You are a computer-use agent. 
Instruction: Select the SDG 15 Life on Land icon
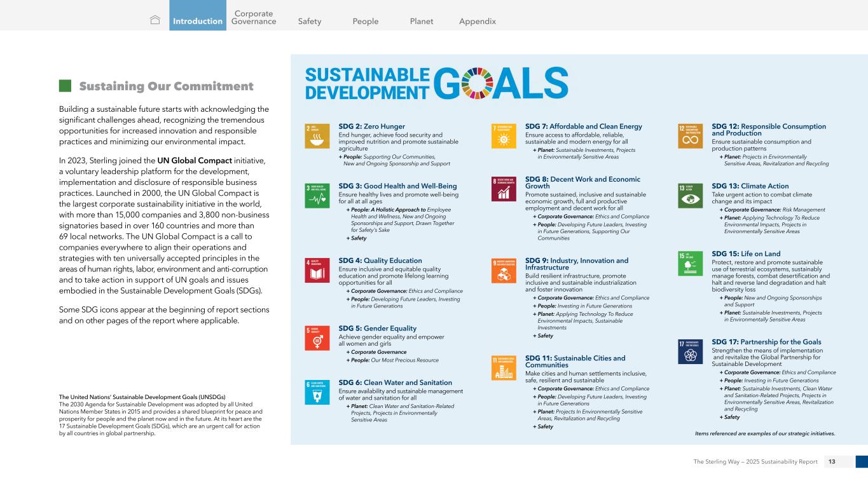[x=691, y=264]
